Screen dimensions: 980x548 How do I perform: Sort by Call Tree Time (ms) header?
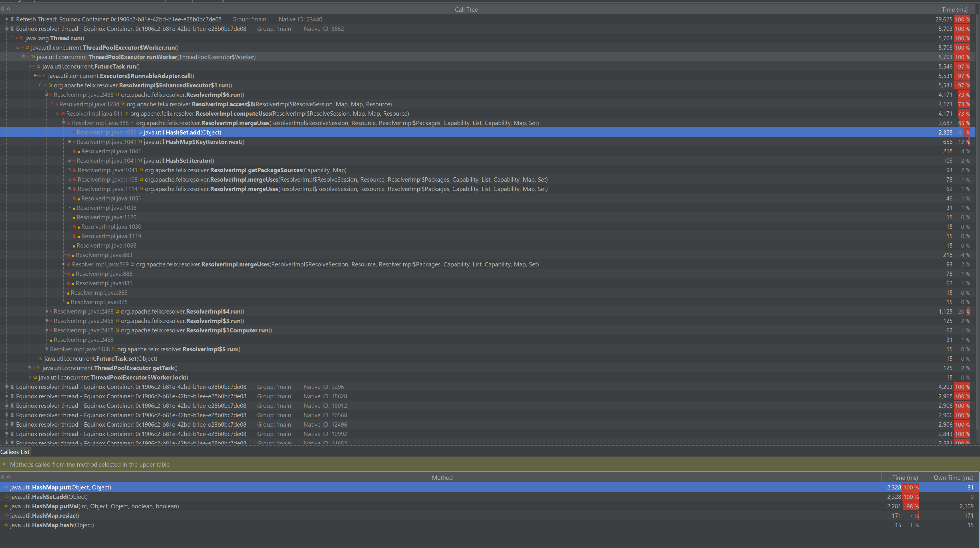point(954,9)
